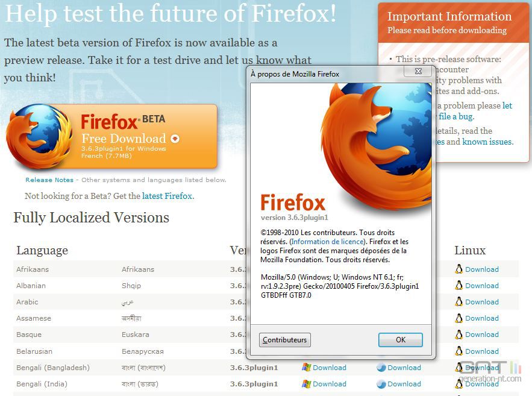The width and height of the screenshot is (532, 396).
Task: Close the À propos de Mozilla Firefox dialog
Action: (x=418, y=71)
